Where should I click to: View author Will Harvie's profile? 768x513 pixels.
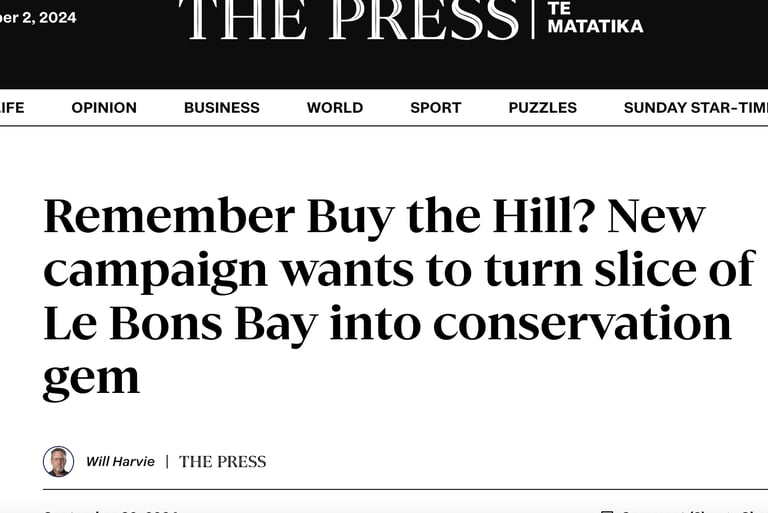point(120,461)
